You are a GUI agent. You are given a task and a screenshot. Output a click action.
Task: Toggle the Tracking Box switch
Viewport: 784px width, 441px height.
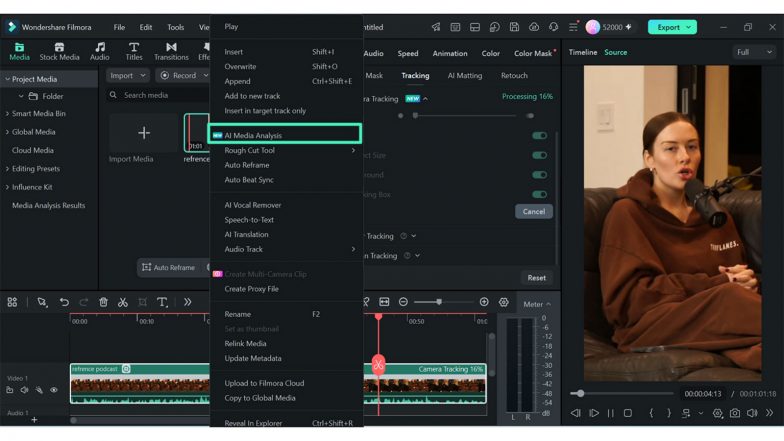tap(540, 194)
